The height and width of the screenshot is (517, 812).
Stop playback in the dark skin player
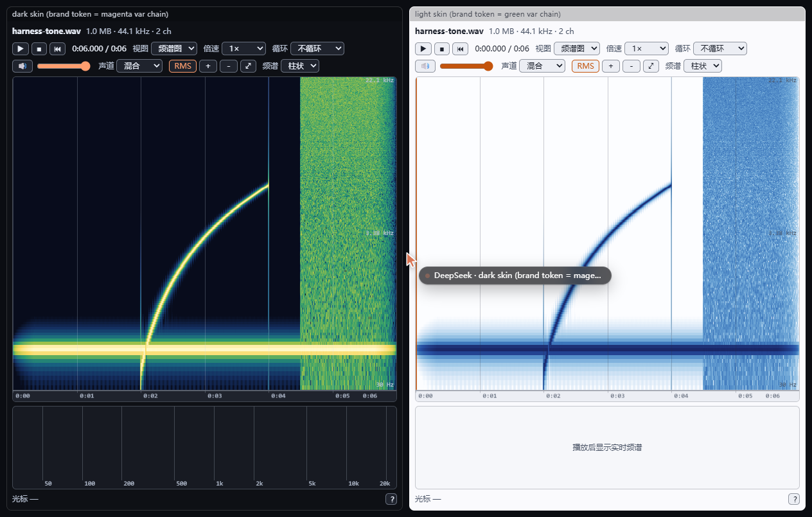pyautogui.click(x=39, y=48)
